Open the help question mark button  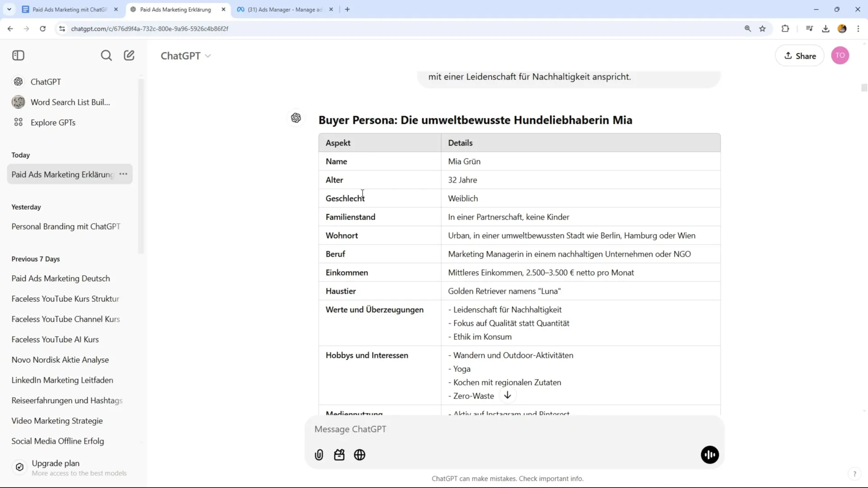pos(854,474)
